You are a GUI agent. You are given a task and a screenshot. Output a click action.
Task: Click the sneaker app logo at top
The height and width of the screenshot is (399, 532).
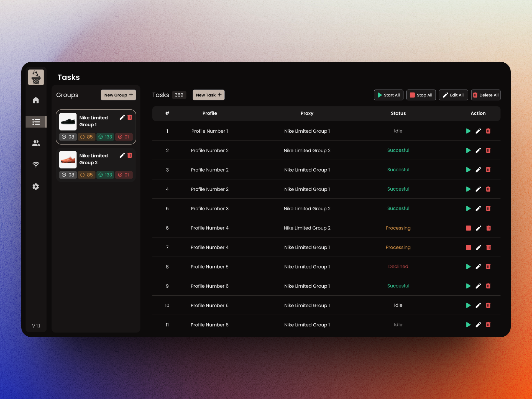tap(36, 77)
